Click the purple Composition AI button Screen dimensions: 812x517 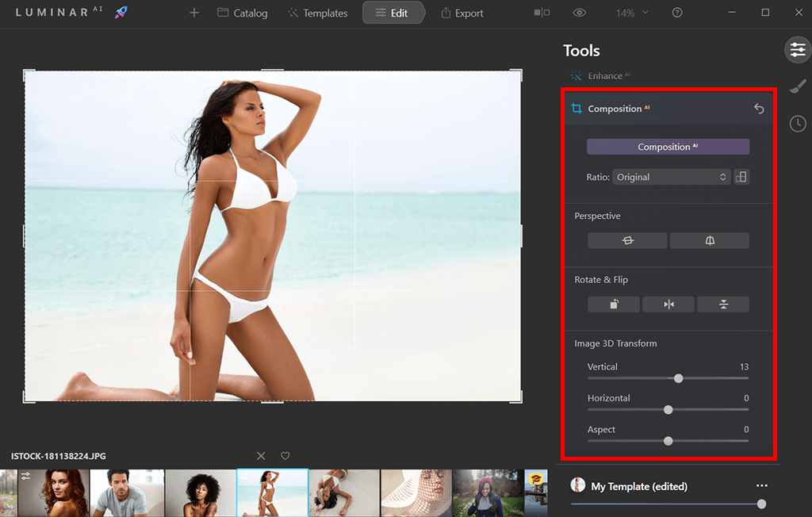668,147
